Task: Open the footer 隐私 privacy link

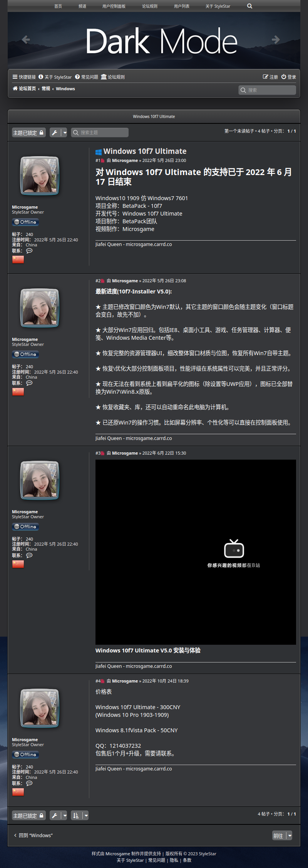Action: tap(174, 860)
